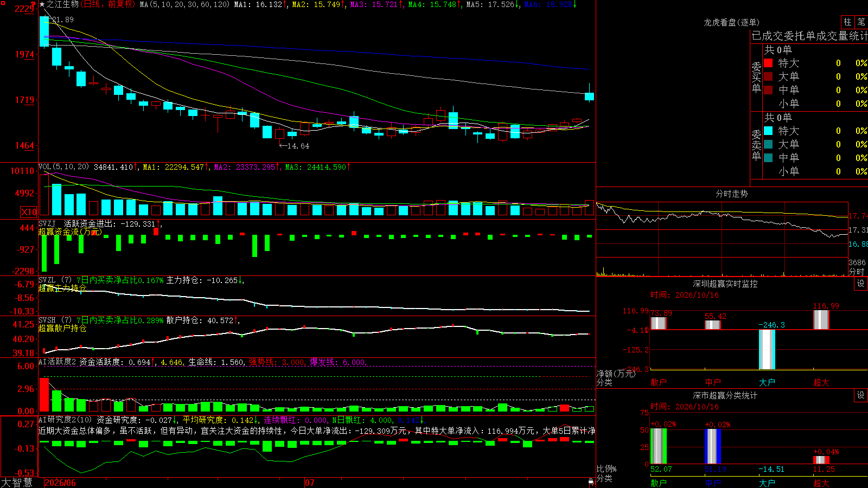Select the 成交量统计 tab
The height and width of the screenshot is (488, 868).
click(x=842, y=36)
